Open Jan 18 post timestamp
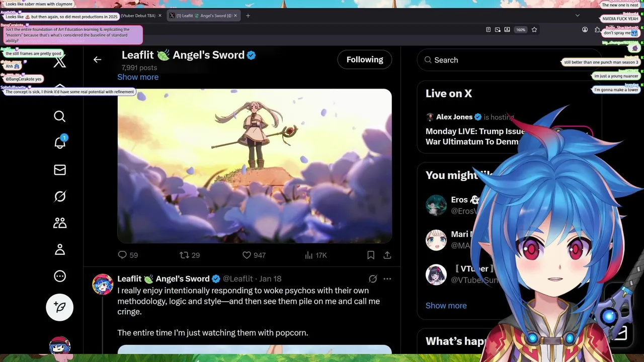This screenshot has width=644, height=362. pos(270,279)
